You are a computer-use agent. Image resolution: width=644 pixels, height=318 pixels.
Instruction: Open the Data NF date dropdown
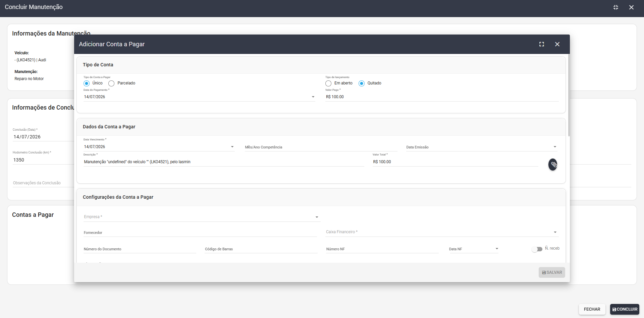497,249
